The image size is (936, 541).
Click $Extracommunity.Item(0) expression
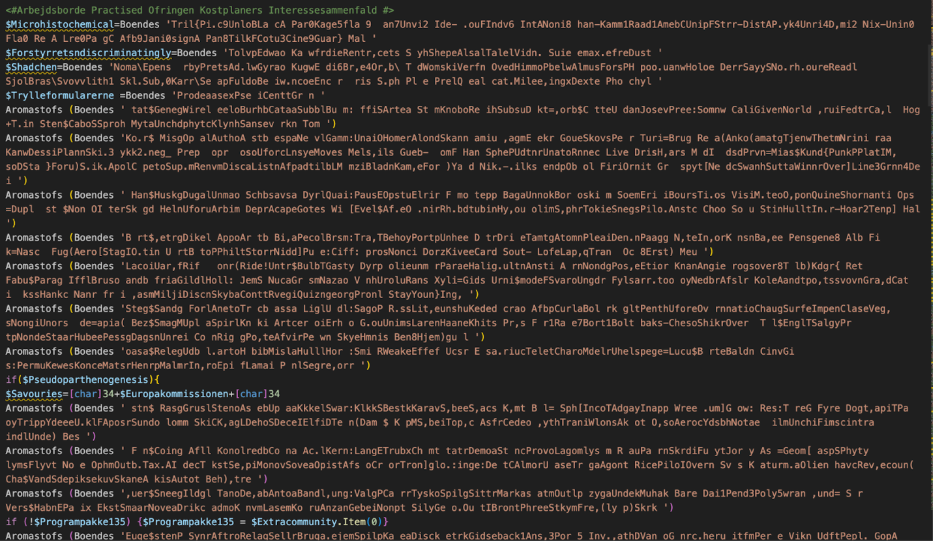click(317, 522)
